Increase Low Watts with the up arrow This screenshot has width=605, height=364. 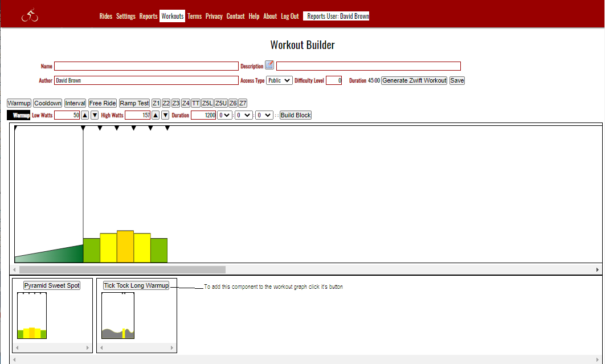pyautogui.click(x=85, y=115)
